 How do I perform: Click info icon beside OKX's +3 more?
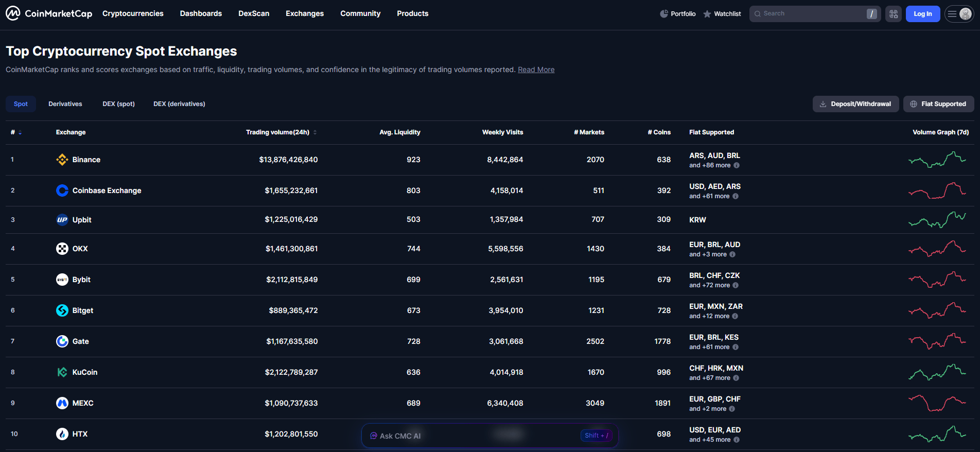(x=732, y=254)
